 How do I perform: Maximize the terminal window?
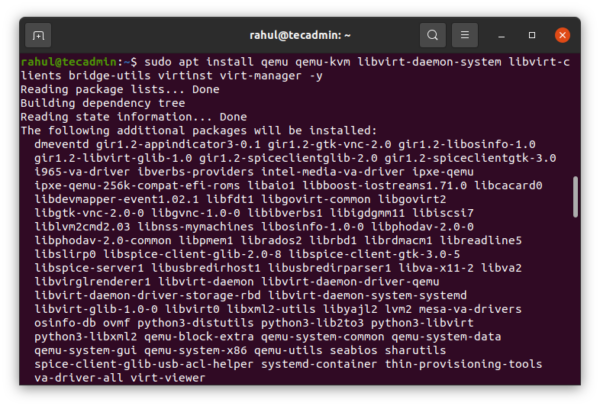pos(532,36)
